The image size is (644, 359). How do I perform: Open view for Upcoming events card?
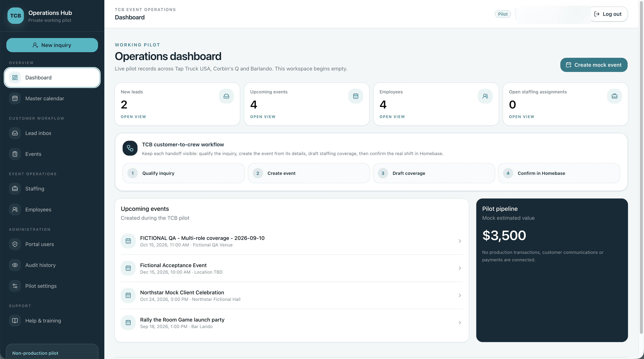(x=263, y=117)
